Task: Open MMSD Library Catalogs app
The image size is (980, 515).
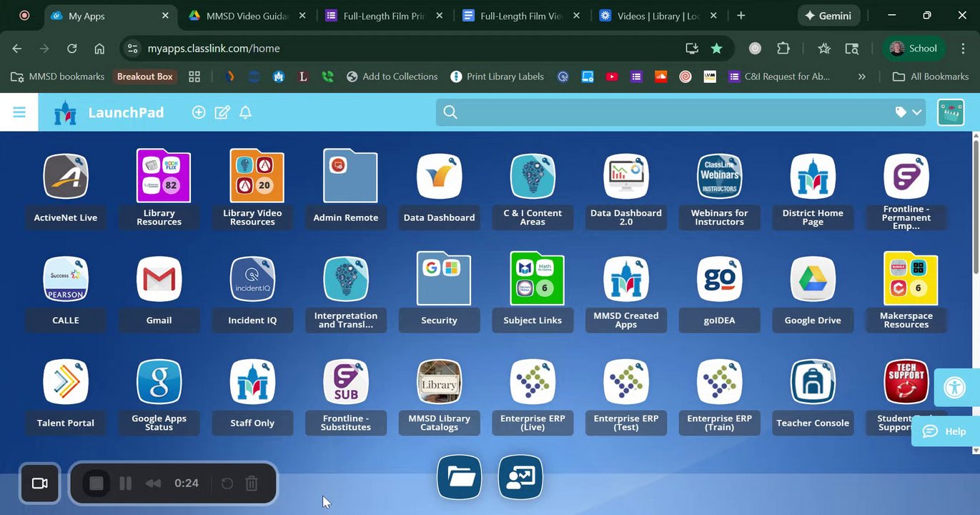Action: [439, 382]
